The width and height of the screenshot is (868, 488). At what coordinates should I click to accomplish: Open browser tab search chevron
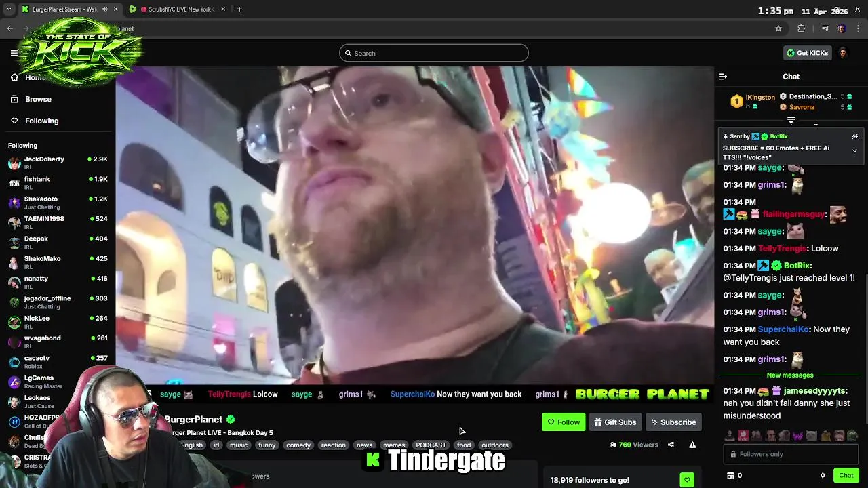(x=9, y=9)
